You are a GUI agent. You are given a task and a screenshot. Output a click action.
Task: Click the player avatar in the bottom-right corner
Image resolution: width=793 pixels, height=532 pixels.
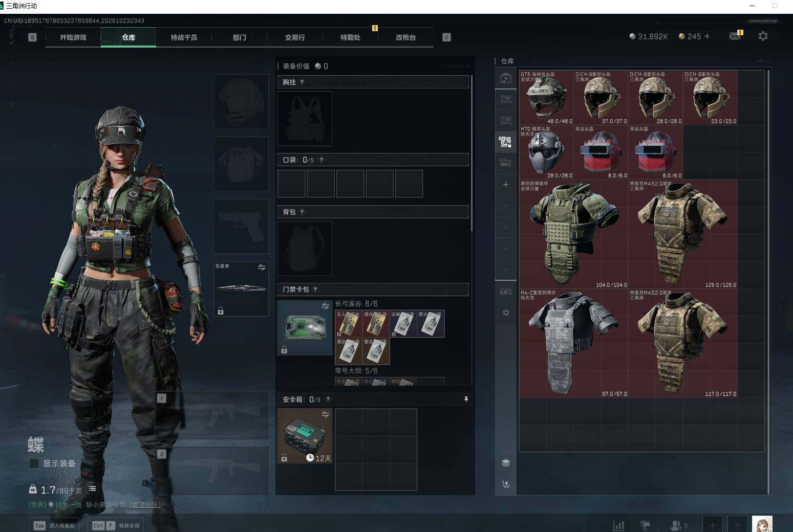(x=762, y=524)
